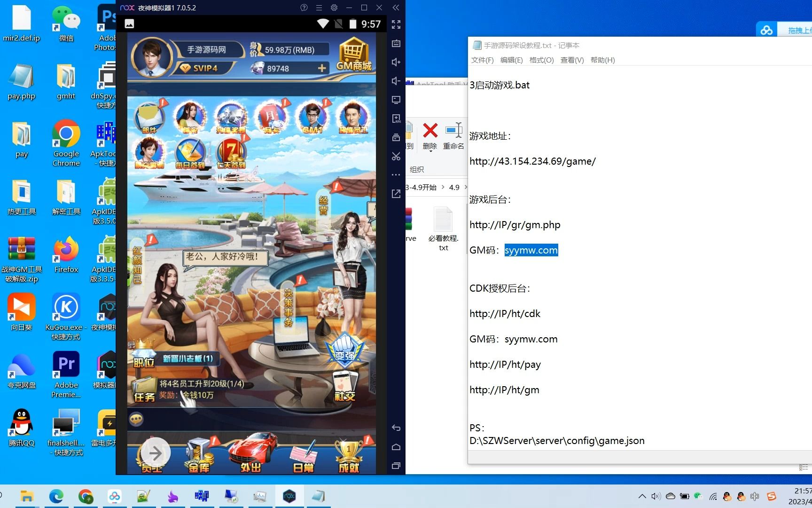Screen dimensions: 812x508
Task: Tap the 月卡 monthly card icon
Action: pyautogui.click(x=271, y=117)
